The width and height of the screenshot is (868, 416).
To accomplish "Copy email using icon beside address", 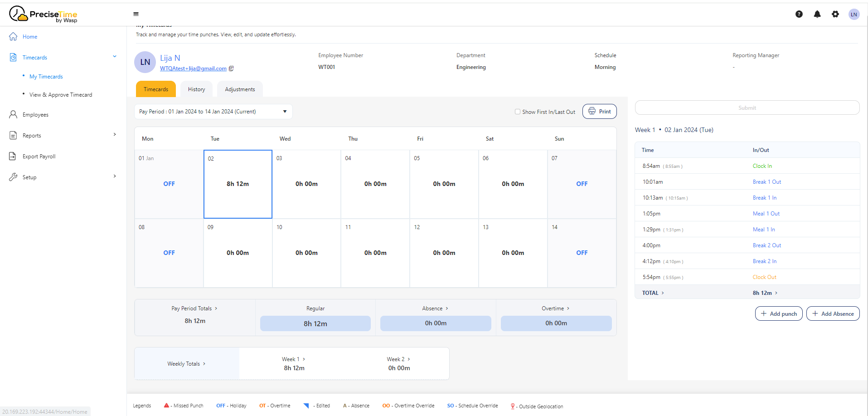I will [231, 69].
